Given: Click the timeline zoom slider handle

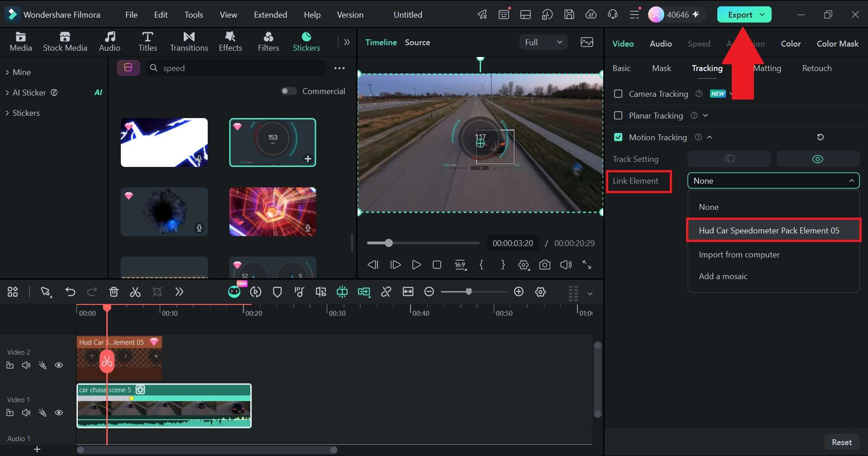Looking at the screenshot, I should 468,292.
